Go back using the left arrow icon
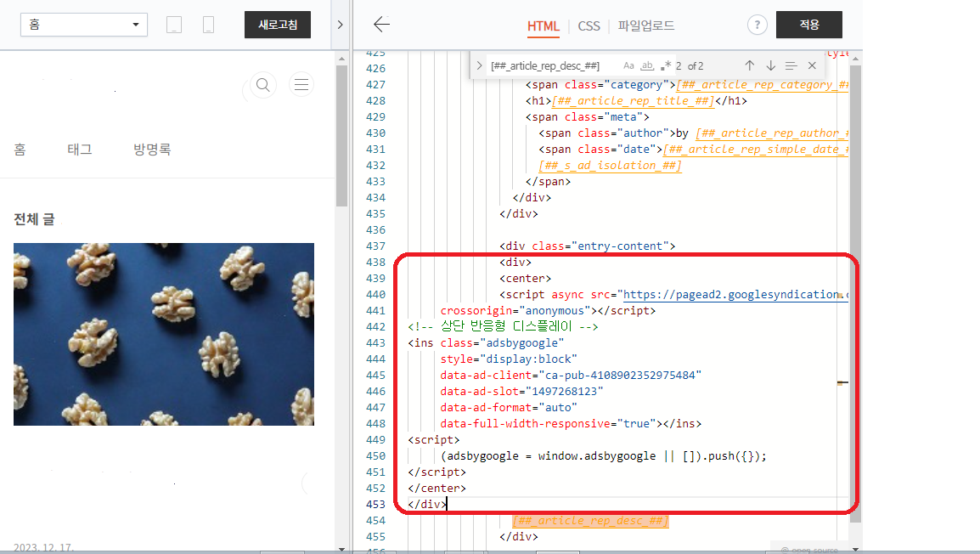 pos(381,25)
